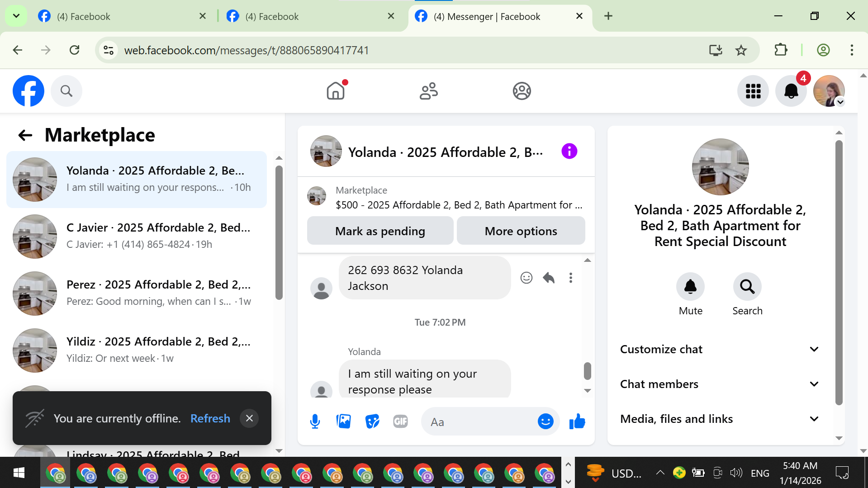The width and height of the screenshot is (868, 488).
Task: Open the GIF picker
Action: coord(401,422)
